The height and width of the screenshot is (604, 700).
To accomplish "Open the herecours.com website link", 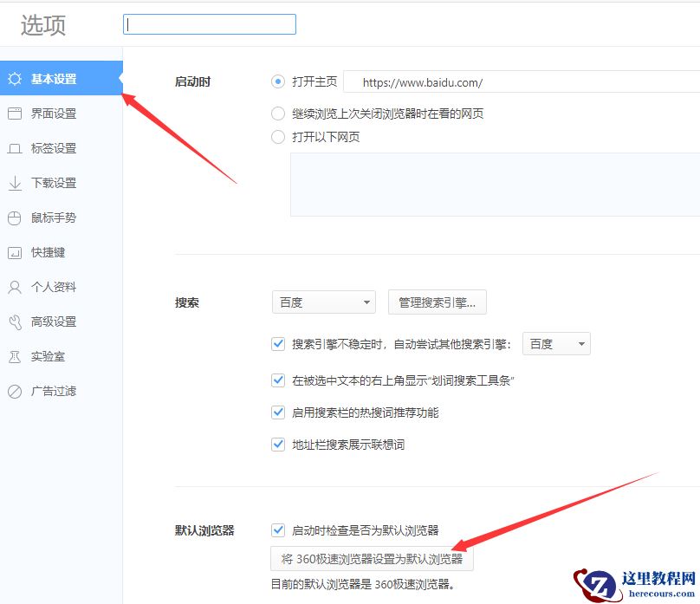I will [x=635, y=582].
